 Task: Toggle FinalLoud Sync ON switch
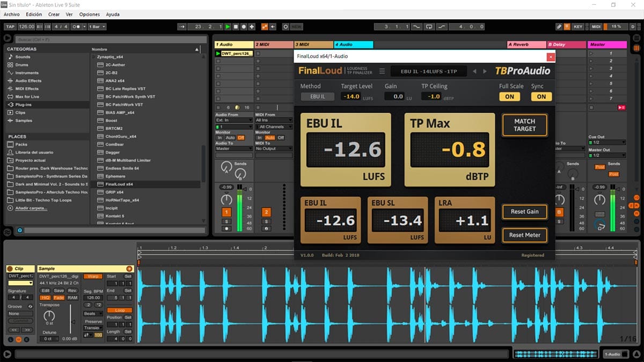(x=541, y=97)
